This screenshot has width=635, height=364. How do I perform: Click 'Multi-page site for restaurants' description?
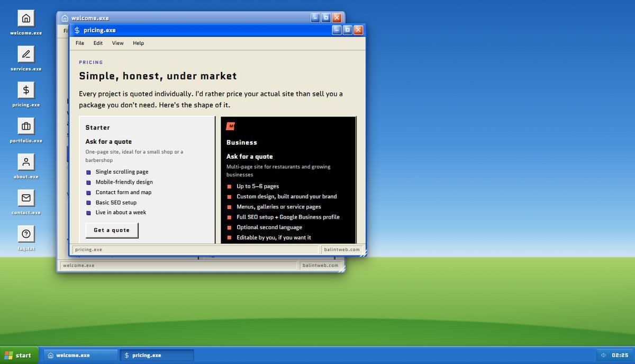pos(278,170)
